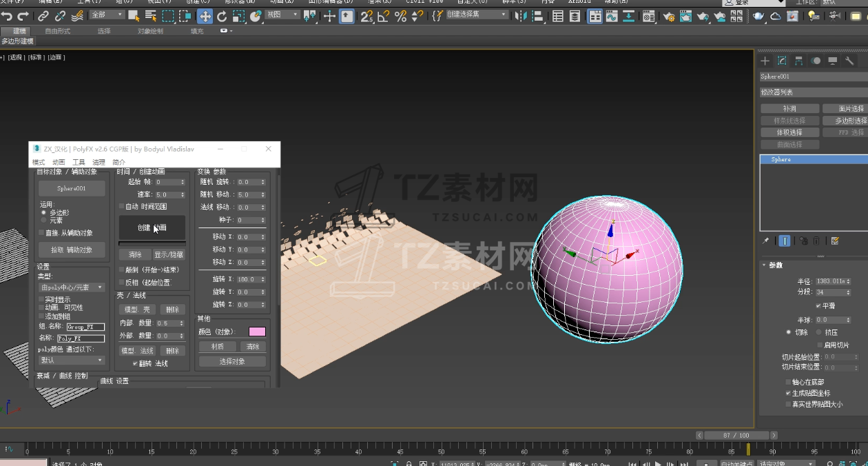Viewport: 868px width, 466px height.
Task: Click the pink object color swatch
Action: (257, 332)
